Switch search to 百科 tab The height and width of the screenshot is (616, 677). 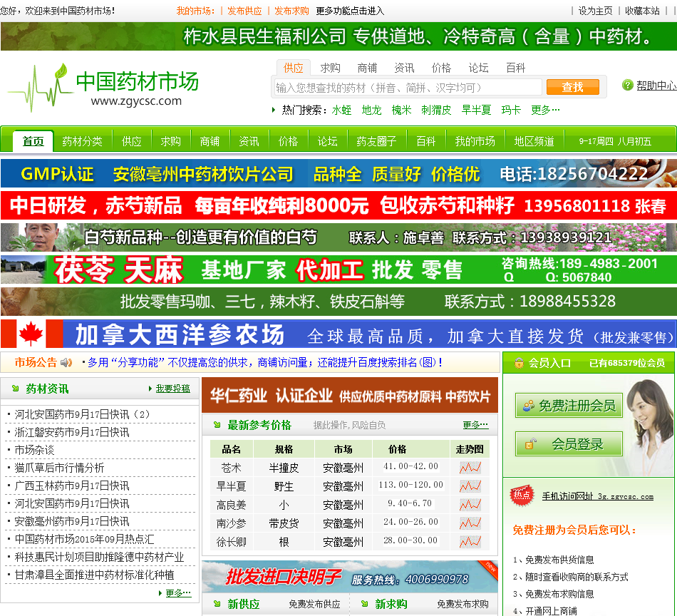(516, 68)
